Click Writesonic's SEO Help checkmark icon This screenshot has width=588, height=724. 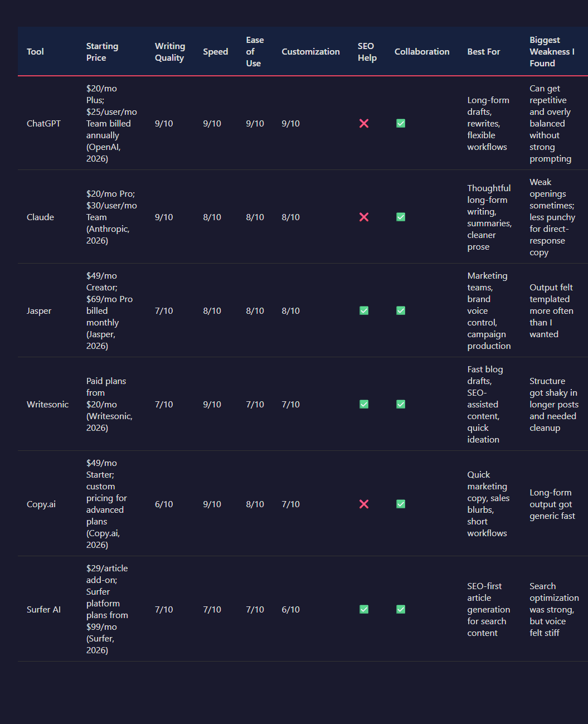(364, 404)
